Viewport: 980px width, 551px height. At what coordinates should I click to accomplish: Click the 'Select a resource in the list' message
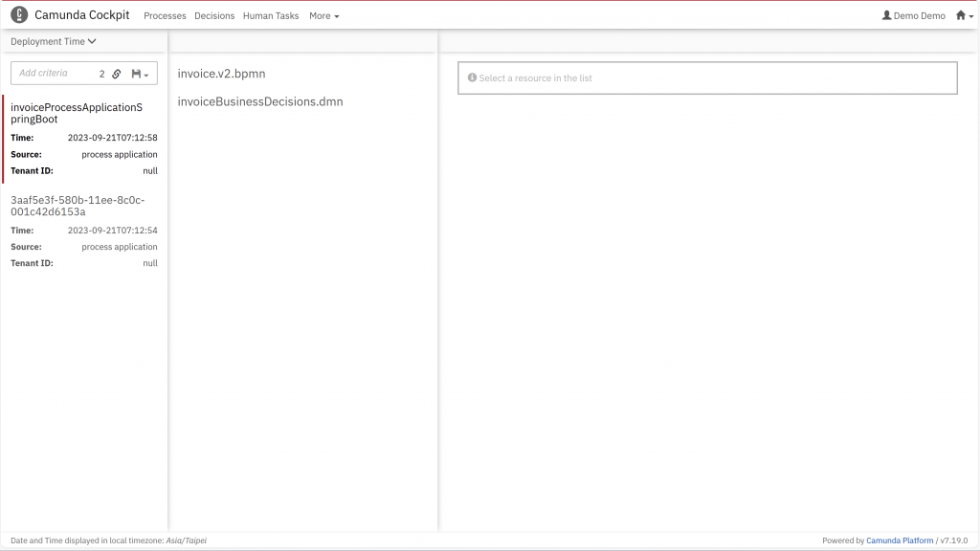click(535, 78)
